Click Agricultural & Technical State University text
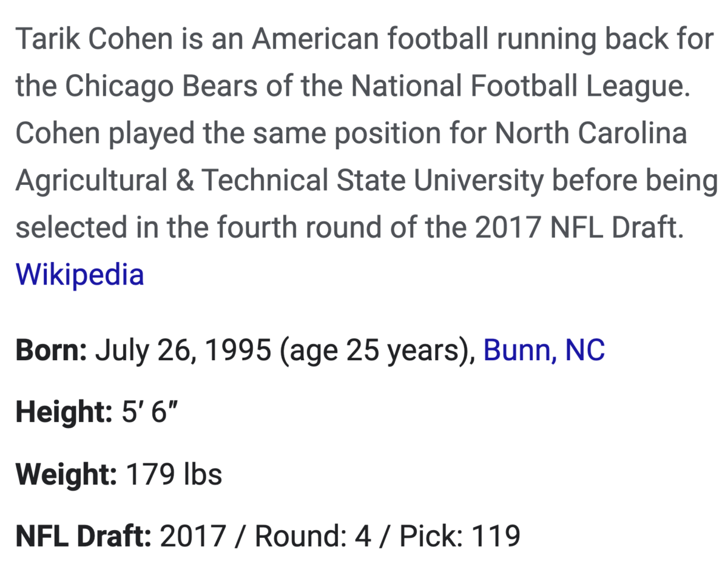The image size is (728, 567). point(280,180)
